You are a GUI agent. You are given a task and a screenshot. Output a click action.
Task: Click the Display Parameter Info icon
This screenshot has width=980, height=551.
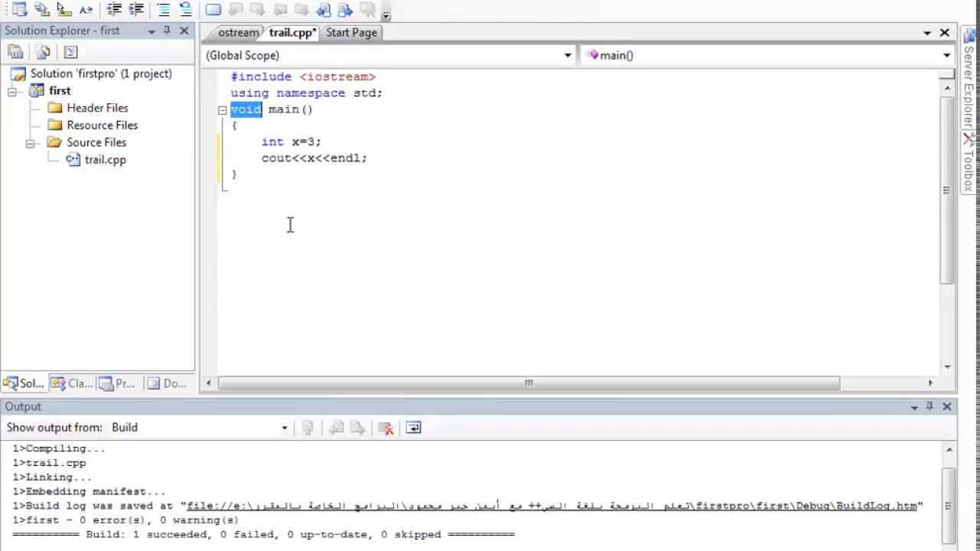click(x=42, y=10)
